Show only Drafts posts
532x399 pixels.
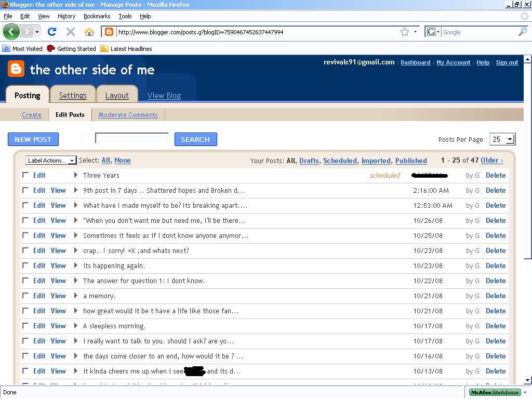[309, 161]
